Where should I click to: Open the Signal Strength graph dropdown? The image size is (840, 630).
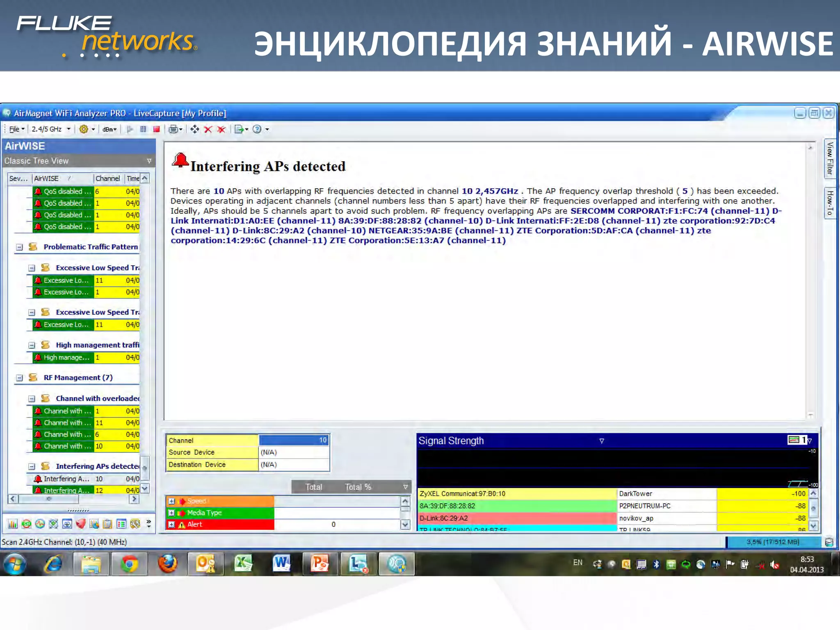(x=602, y=441)
